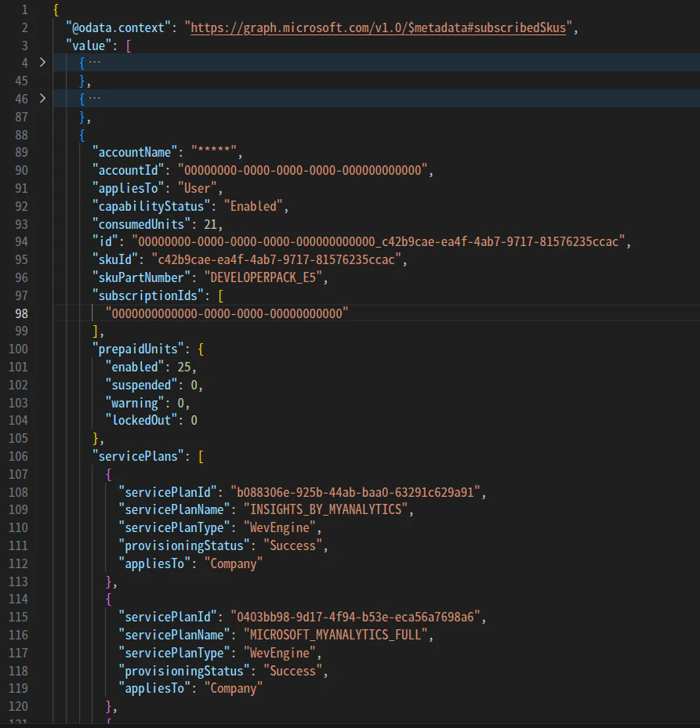Viewport: 700px width, 728px height.
Task: Click the "INSIGHTS_BY_MYANALYTICS" value
Action: point(325,510)
